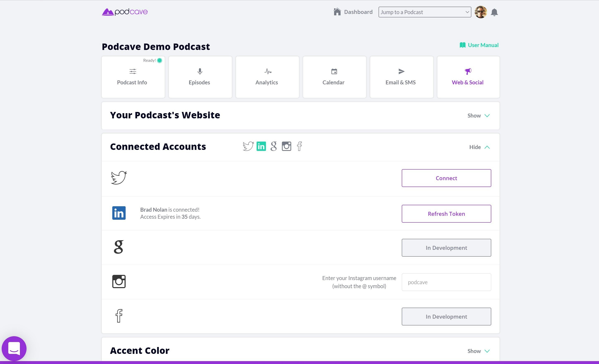Viewport: 599px width, 364px height.
Task: Refresh the LinkedIn access token
Action: point(446,214)
